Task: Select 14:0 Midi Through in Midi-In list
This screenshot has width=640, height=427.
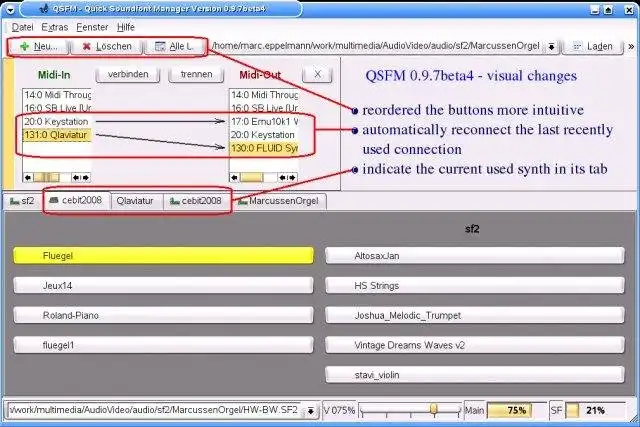Action: (x=57, y=95)
